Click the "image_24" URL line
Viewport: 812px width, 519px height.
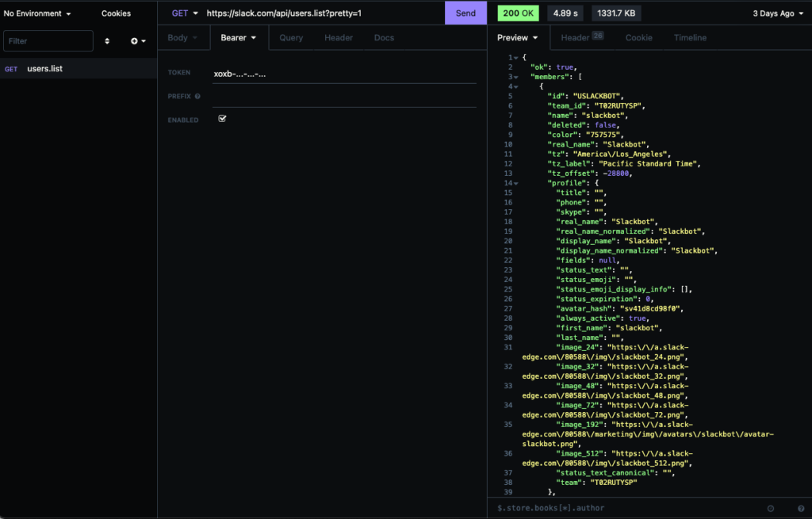(x=606, y=353)
